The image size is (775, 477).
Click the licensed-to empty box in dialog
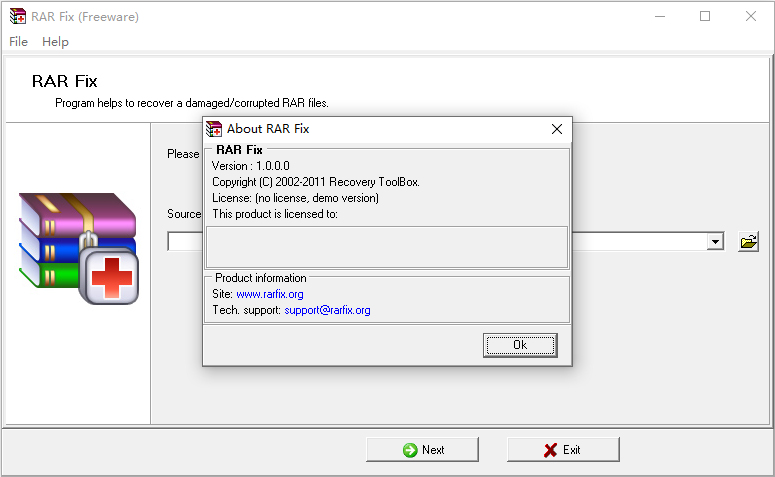(386, 246)
